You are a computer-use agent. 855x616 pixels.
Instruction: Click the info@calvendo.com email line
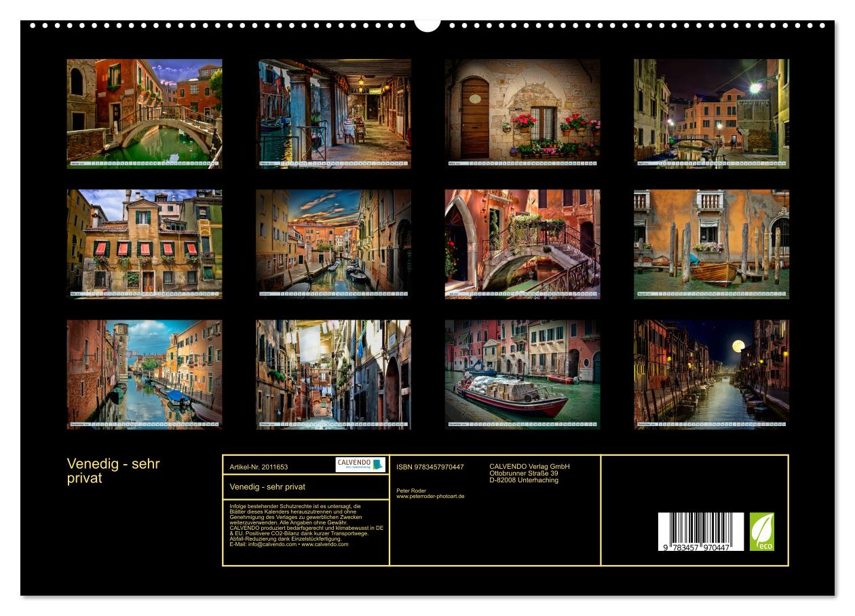289,544
